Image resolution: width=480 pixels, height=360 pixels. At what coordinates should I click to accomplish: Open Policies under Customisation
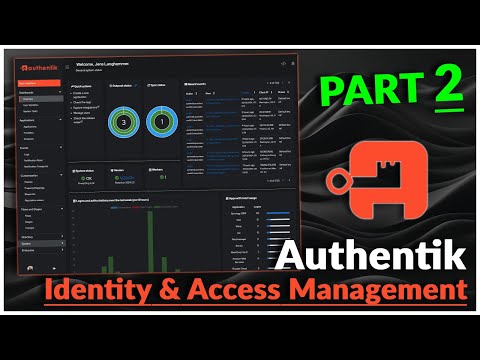[28, 182]
